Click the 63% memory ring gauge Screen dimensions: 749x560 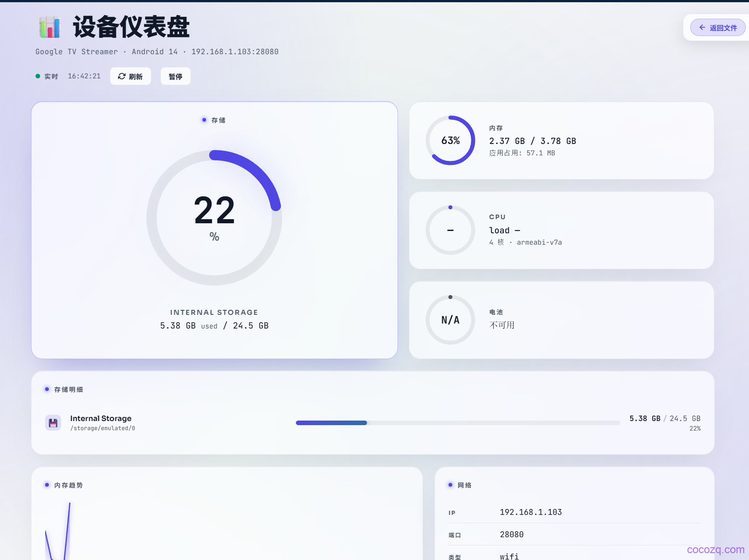pyautogui.click(x=450, y=140)
